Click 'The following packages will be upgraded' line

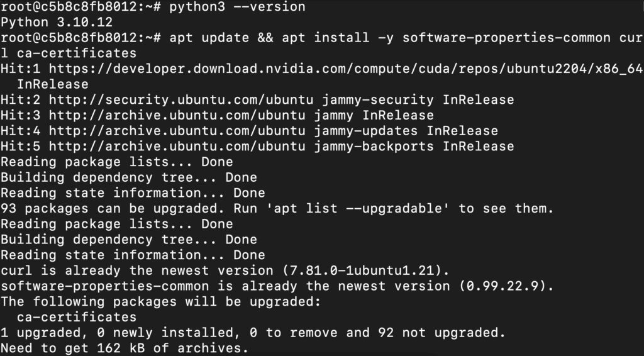pyautogui.click(x=160, y=302)
